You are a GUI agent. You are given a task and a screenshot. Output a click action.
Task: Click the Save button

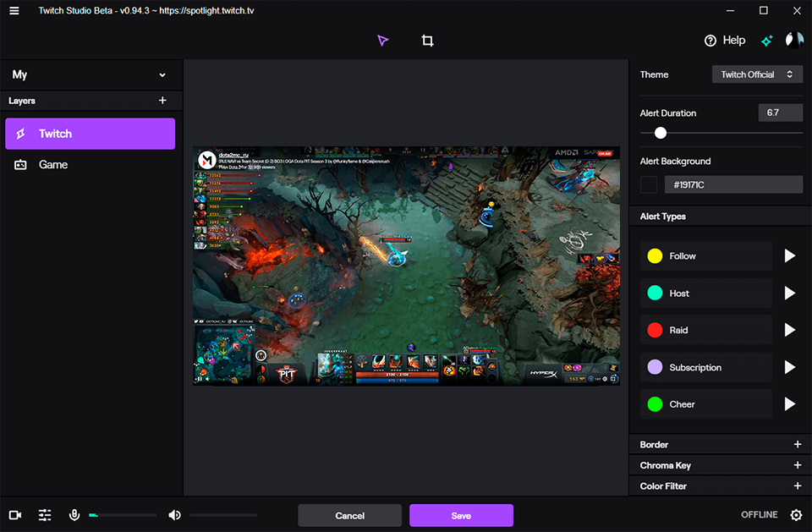(x=461, y=514)
